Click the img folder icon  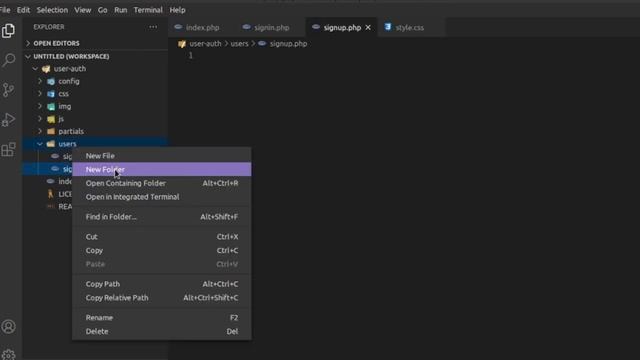[x=51, y=107]
